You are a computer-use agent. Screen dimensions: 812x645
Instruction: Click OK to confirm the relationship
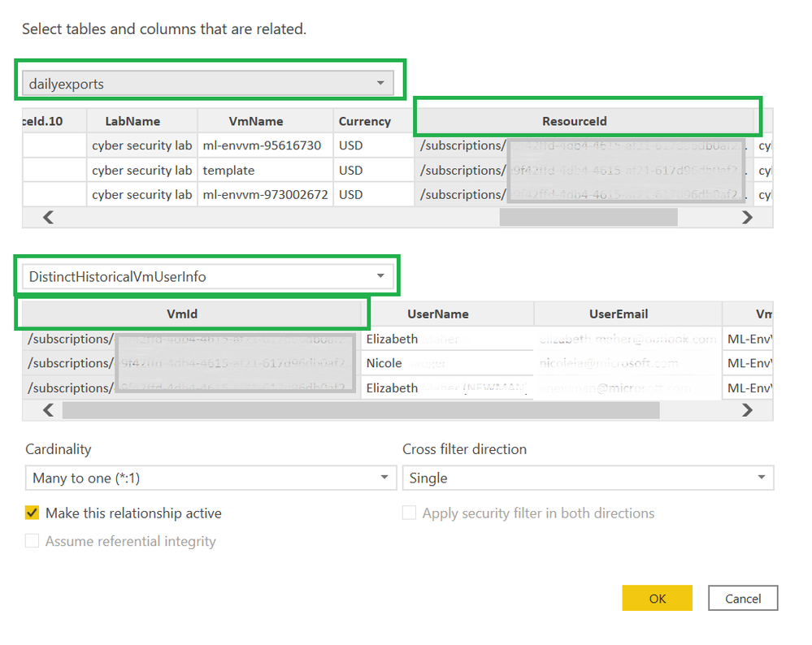coord(657,599)
